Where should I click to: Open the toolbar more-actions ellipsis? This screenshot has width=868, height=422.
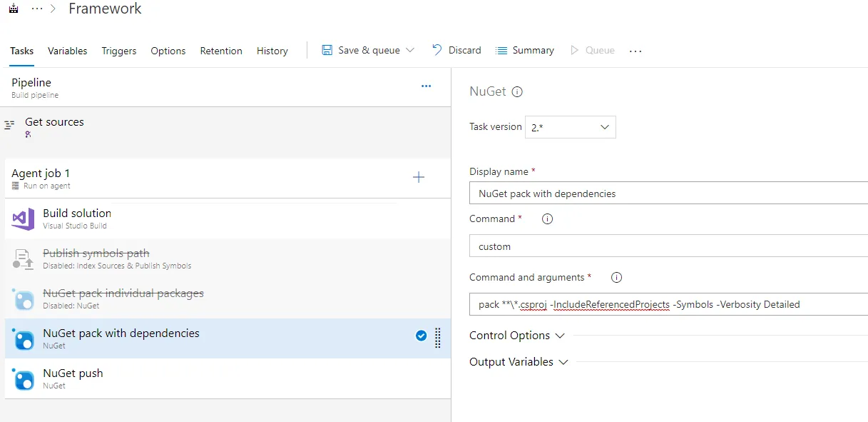(x=635, y=51)
